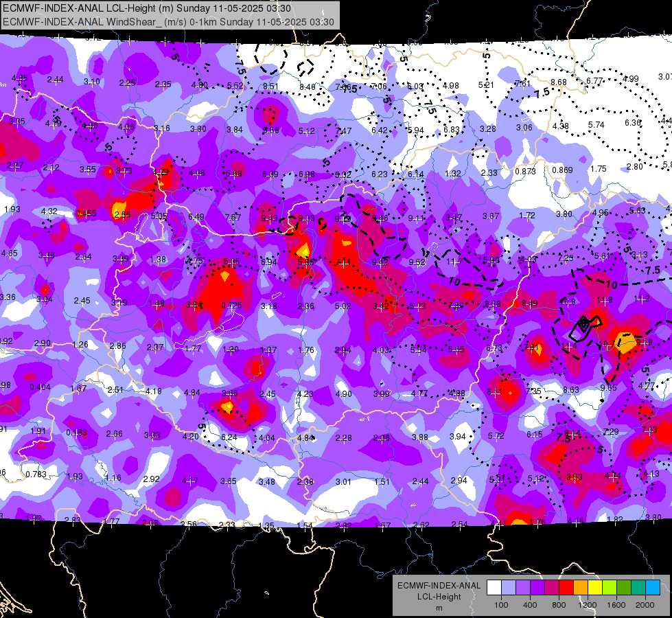The width and height of the screenshot is (672, 618).
Task: Click the wind shear value '8.46'
Action: pyautogui.click(x=308, y=87)
